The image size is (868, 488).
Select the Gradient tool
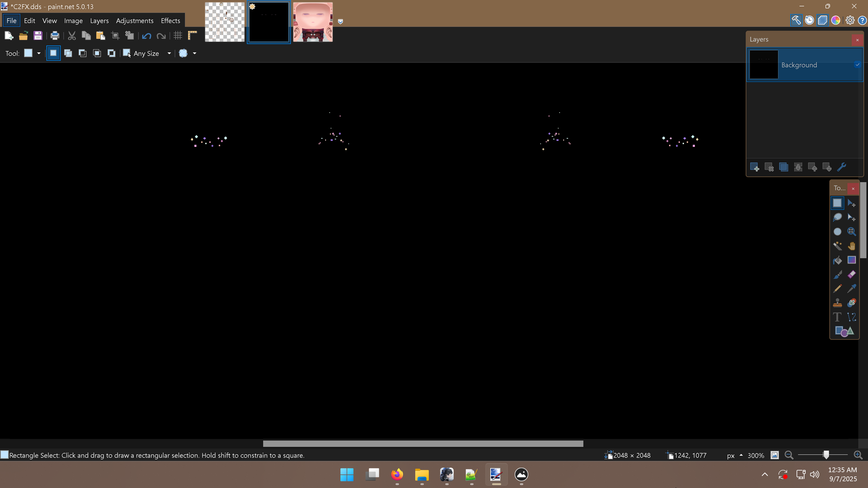coord(852,260)
